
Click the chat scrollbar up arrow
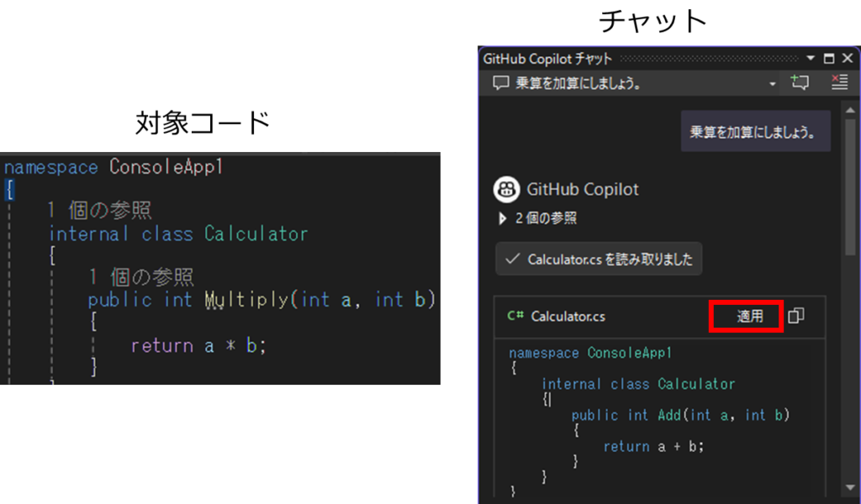point(851,110)
